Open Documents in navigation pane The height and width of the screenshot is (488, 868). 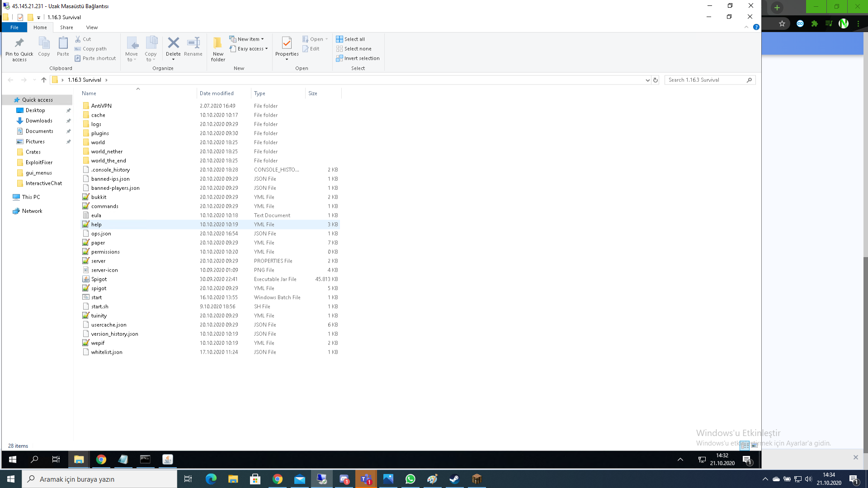(39, 131)
